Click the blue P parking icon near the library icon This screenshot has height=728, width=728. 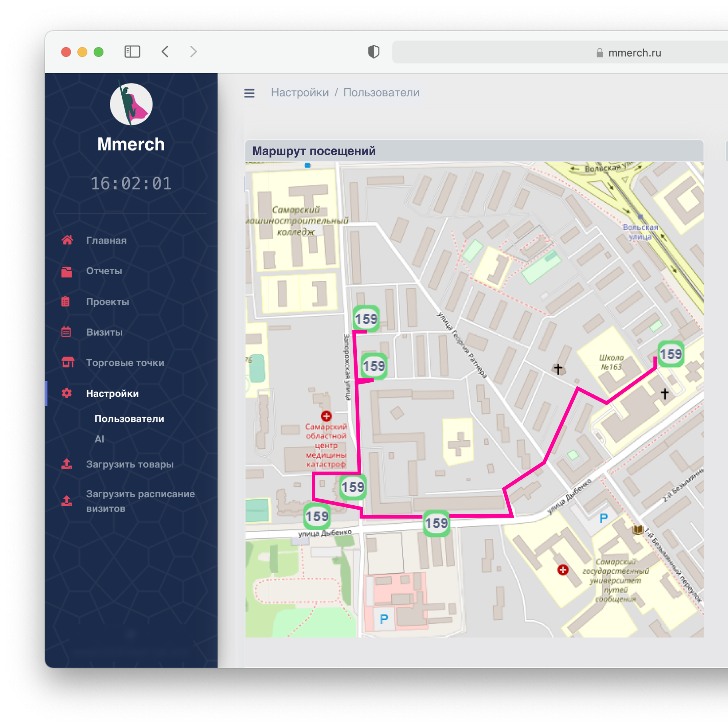(x=603, y=518)
